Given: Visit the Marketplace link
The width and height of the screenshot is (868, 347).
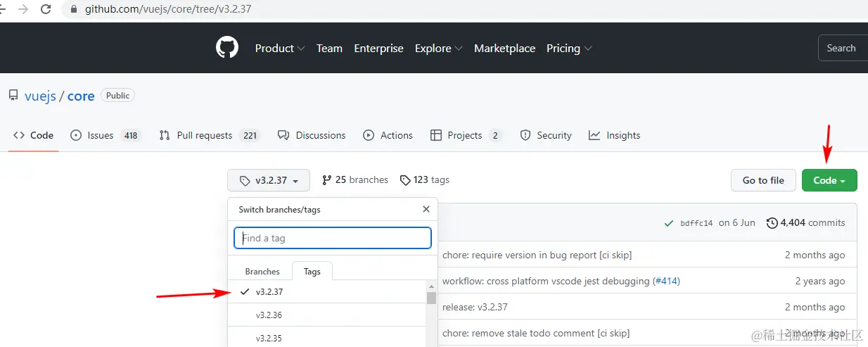Looking at the screenshot, I should coord(504,49).
